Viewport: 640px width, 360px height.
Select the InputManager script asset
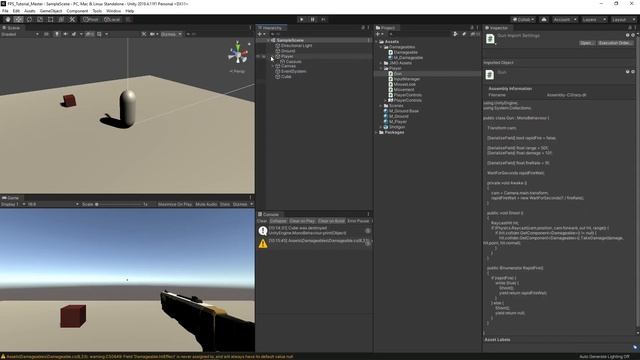pyautogui.click(x=407, y=79)
